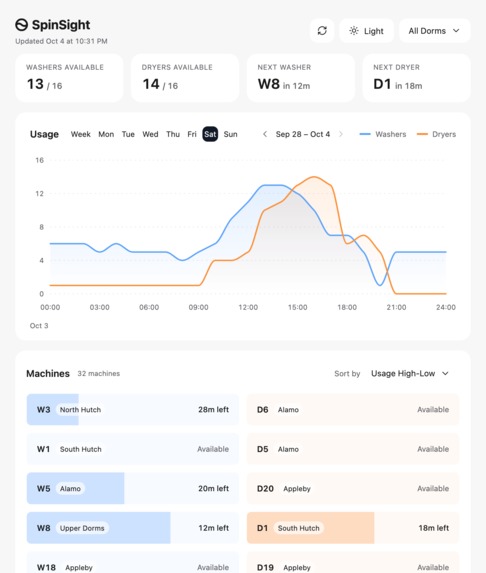This screenshot has height=573, width=486.
Task: Select the Tue usage tab
Action: coord(128,134)
